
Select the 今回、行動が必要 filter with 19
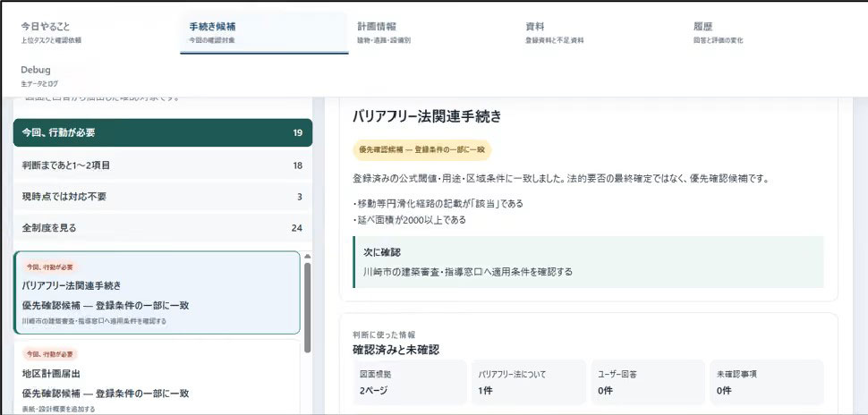tap(163, 132)
